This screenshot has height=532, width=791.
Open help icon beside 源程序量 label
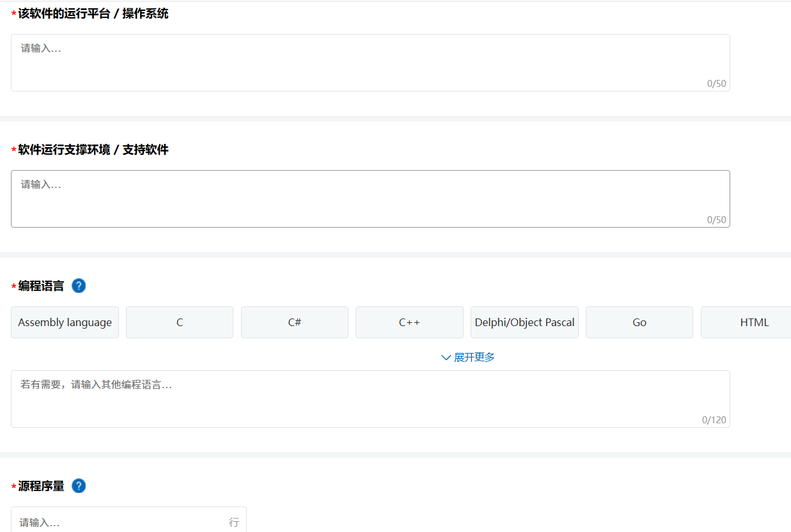click(79, 486)
